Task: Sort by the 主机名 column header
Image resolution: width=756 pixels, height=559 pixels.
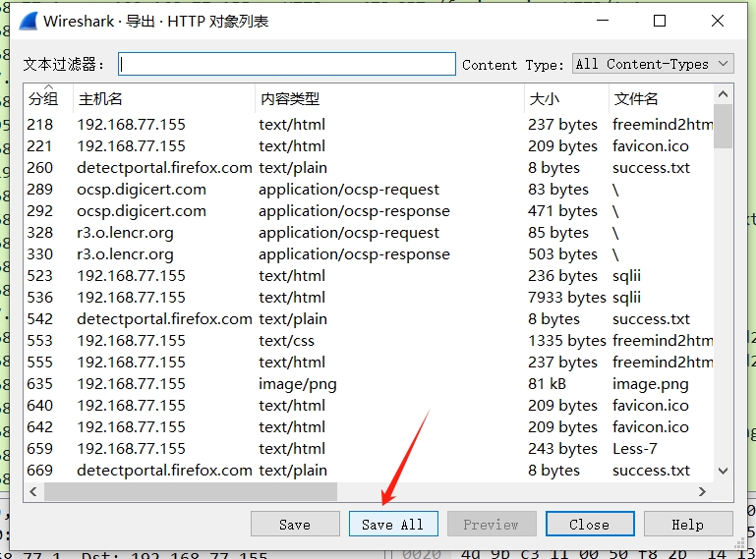Action: click(x=164, y=99)
